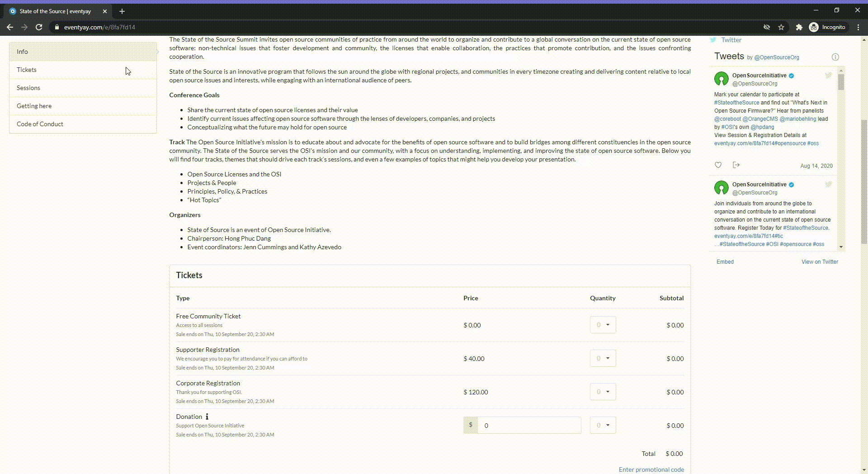Image resolution: width=868 pixels, height=474 pixels.
Task: Go to the Sessions sidebar section
Action: tap(83, 88)
